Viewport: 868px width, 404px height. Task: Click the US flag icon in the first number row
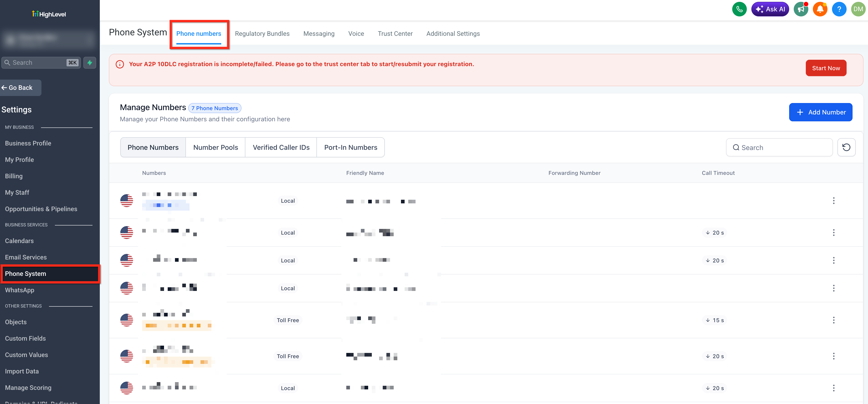point(127,201)
